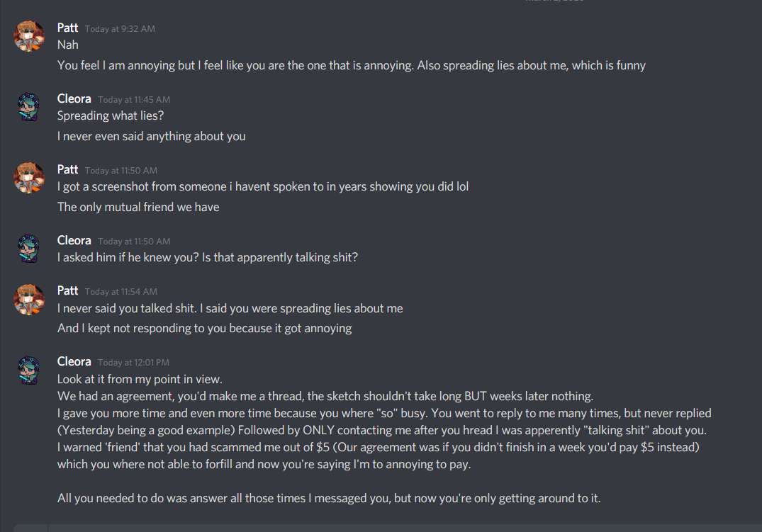Click the 'Today at 9:32 AM' timestamp
This screenshot has height=532, width=762.
point(120,29)
